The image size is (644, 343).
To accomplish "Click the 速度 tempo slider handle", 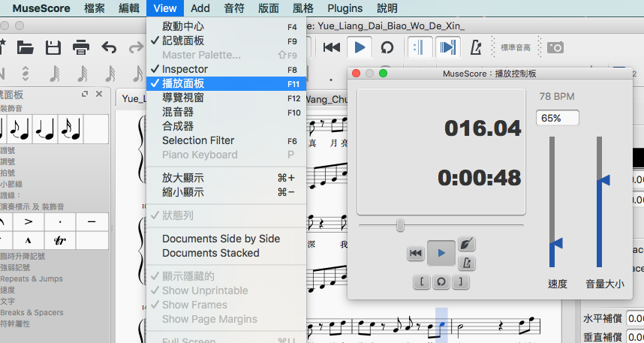I will 556,244.
